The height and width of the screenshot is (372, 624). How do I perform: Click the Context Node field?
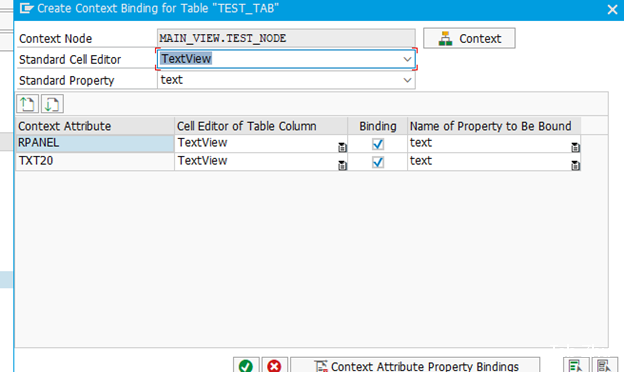[286, 38]
